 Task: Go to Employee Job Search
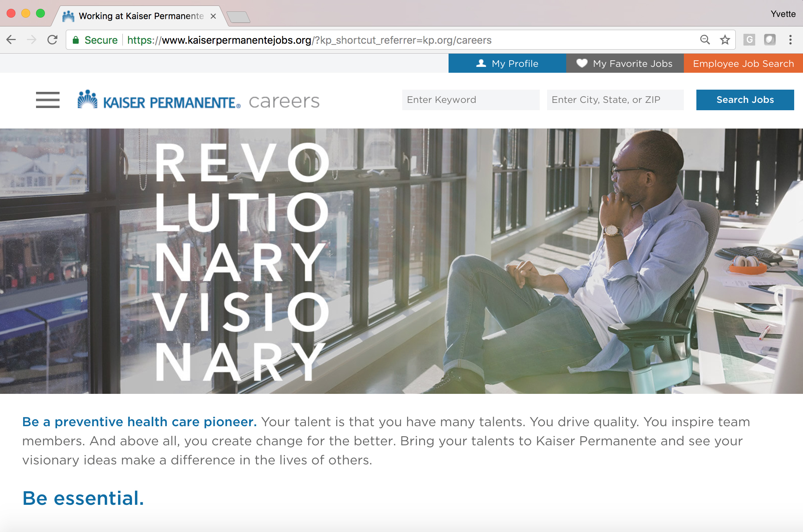point(743,63)
